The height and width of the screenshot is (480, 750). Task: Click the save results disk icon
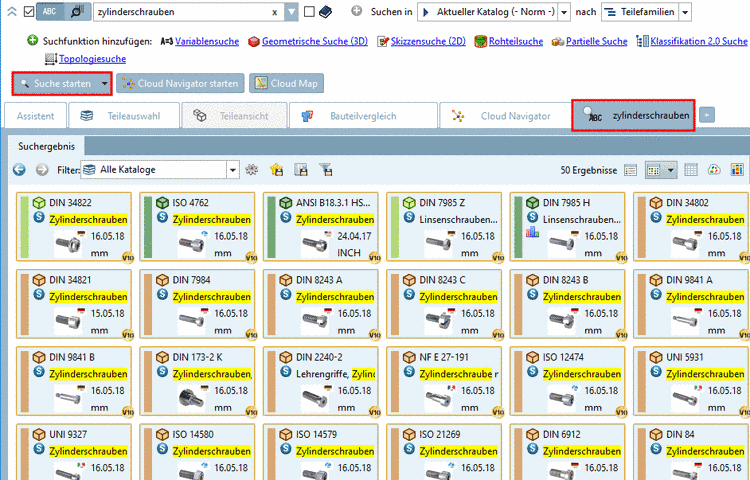click(301, 170)
